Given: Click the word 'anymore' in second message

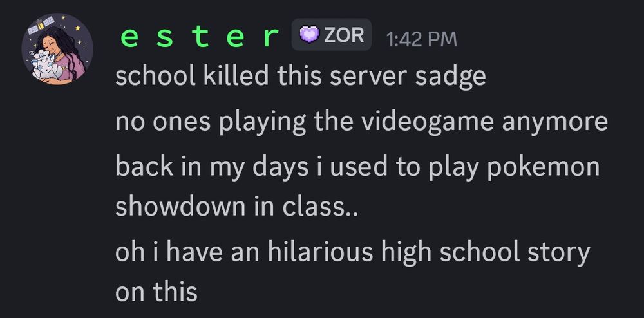Looking at the screenshot, I should (x=555, y=123).
